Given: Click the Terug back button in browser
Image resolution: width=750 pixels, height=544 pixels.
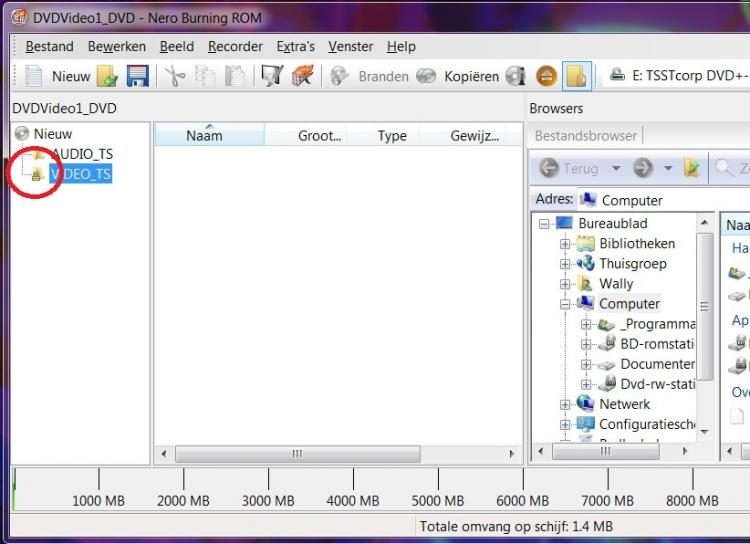Looking at the screenshot, I should pos(570,169).
